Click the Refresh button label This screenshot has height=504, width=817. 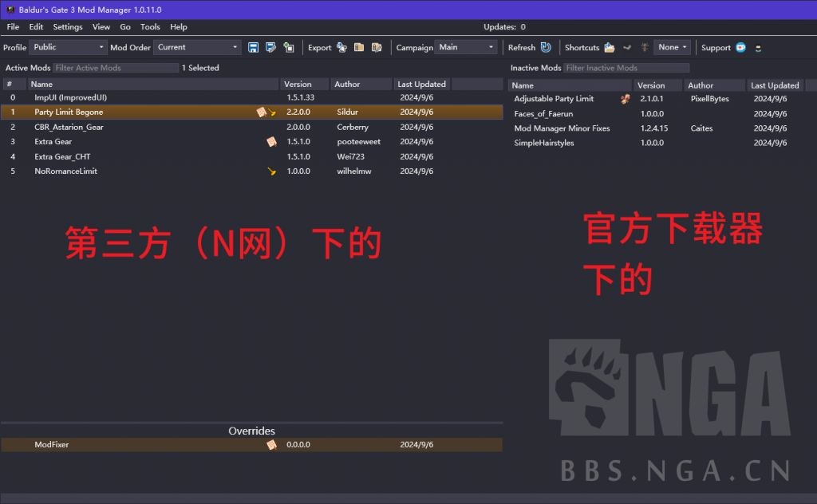[522, 47]
